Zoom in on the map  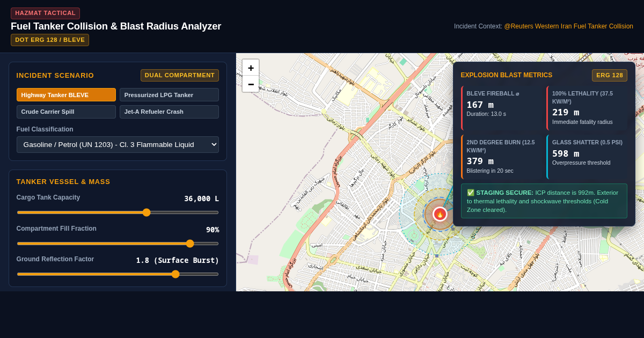[x=251, y=68]
